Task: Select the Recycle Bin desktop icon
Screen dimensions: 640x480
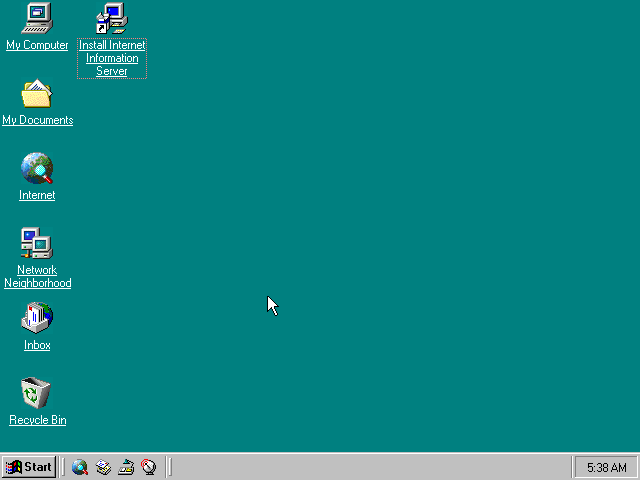Action: click(37, 393)
